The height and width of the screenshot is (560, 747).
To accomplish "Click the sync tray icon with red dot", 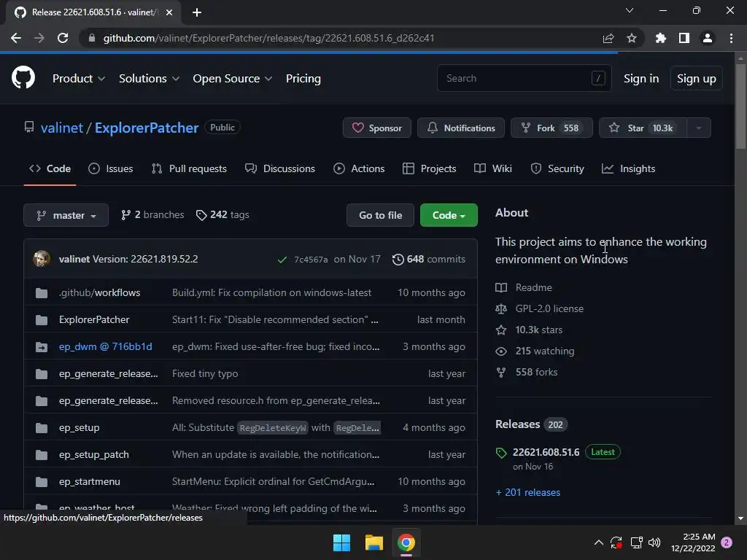I will pyautogui.click(x=616, y=542).
